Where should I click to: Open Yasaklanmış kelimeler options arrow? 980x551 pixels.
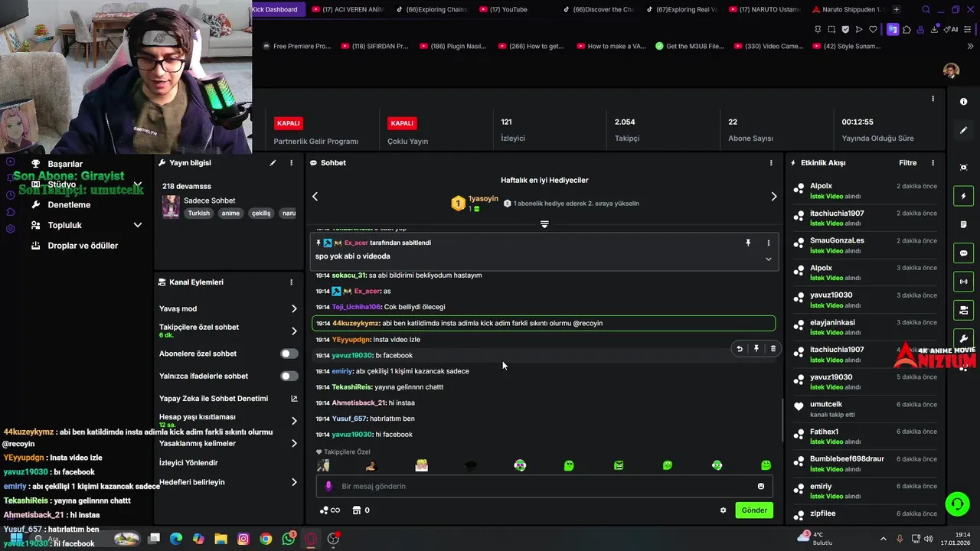294,443
